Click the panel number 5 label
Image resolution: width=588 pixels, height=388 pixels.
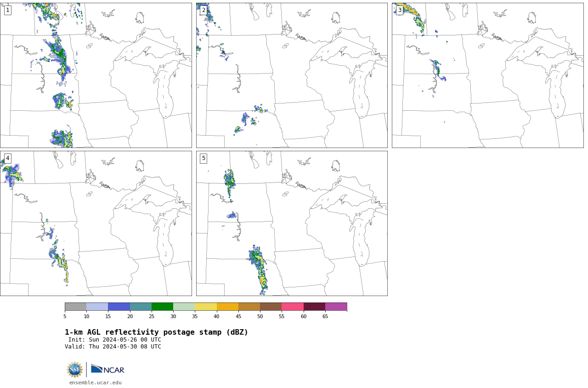click(x=204, y=158)
